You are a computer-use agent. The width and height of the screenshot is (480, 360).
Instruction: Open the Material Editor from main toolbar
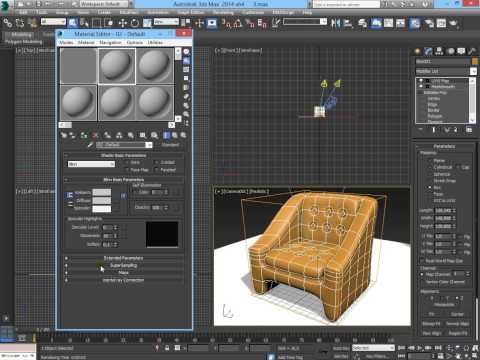(415, 23)
